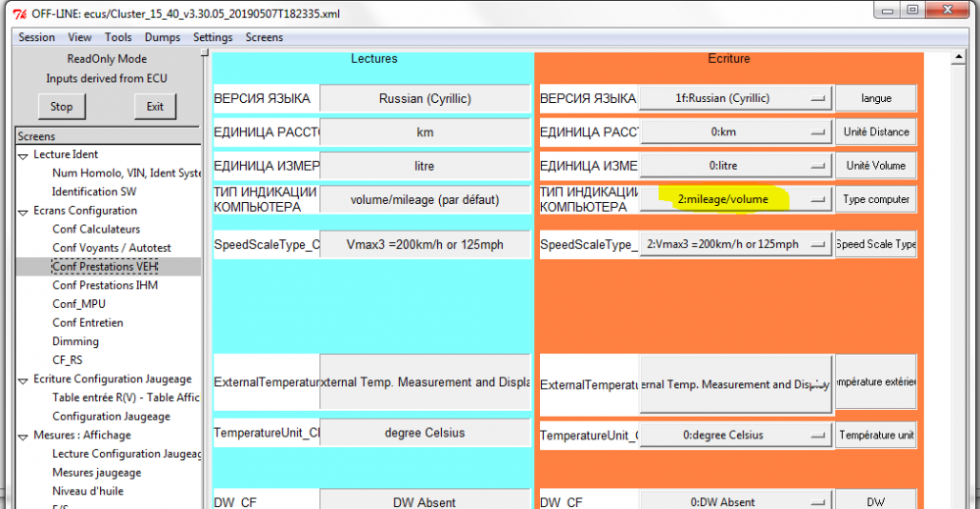Open Conf Entretien screen
980x509 pixels.
point(87,323)
